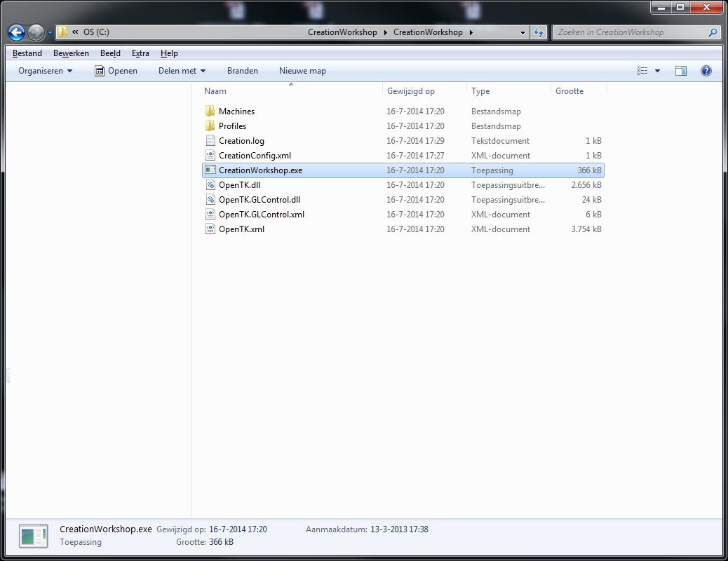
Task: Click second CreationWorkshop breadcrumb in address bar
Action: [x=428, y=32]
